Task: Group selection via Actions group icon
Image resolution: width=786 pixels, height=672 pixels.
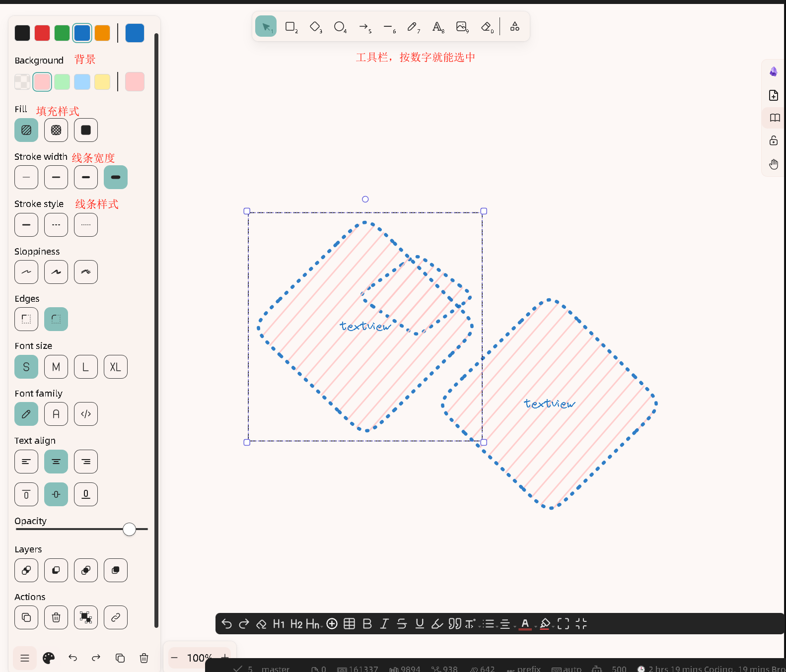Action: [86, 617]
